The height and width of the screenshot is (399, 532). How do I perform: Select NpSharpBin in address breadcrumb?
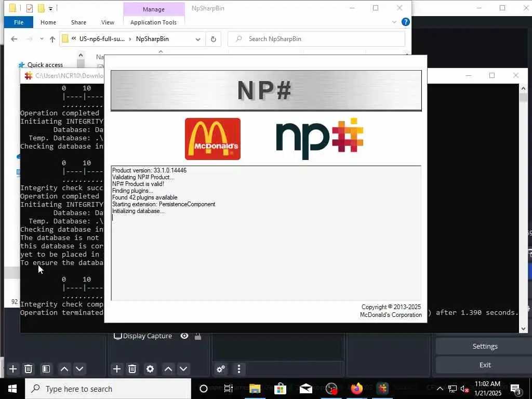(x=152, y=39)
